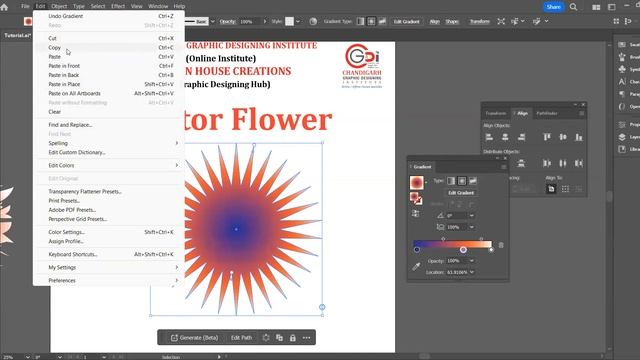Select Radial gradient type in Gradient panel
This screenshot has height=360, width=640.
tap(462, 181)
